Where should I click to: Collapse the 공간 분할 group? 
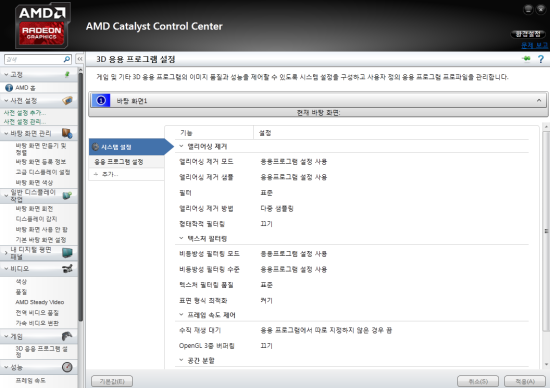pyautogui.click(x=181, y=360)
